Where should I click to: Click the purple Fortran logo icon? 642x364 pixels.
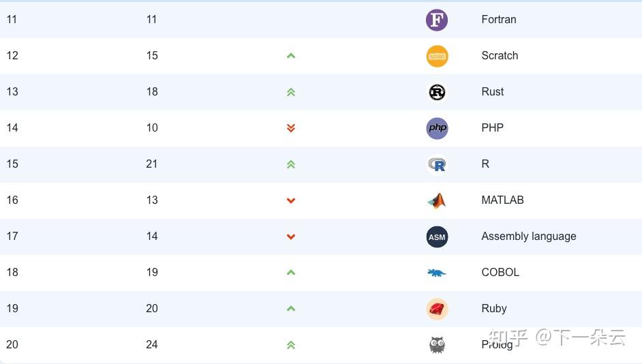pos(437,20)
